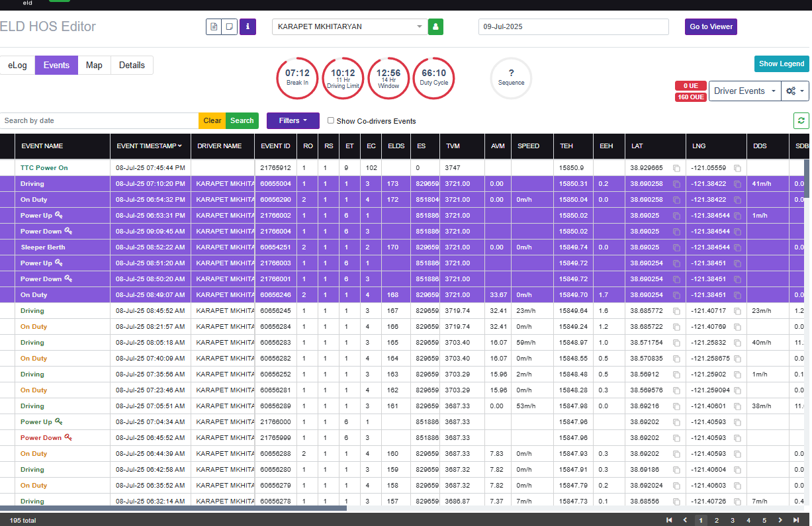The width and height of the screenshot is (812, 526).
Task: Click the green refresh icon above the table
Action: [x=801, y=120]
